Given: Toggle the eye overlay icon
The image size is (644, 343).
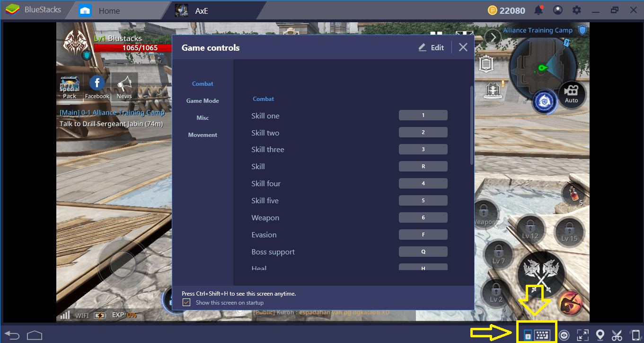Looking at the screenshot, I should coord(564,335).
